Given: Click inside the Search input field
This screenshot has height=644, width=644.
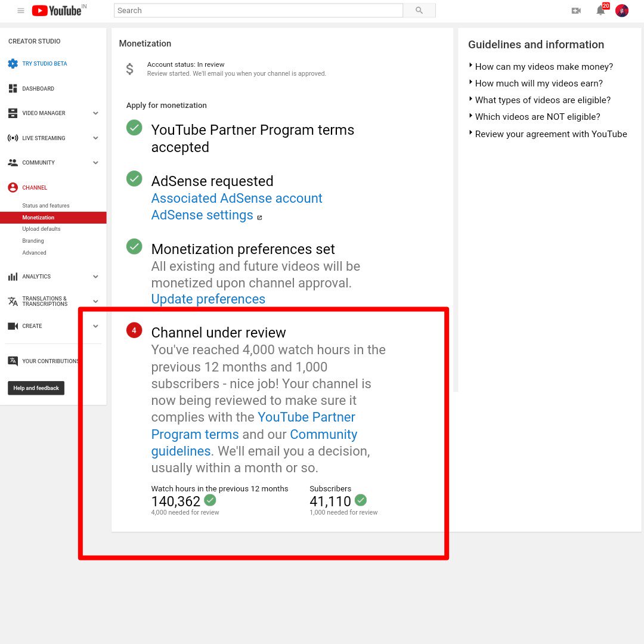Looking at the screenshot, I should [x=258, y=10].
